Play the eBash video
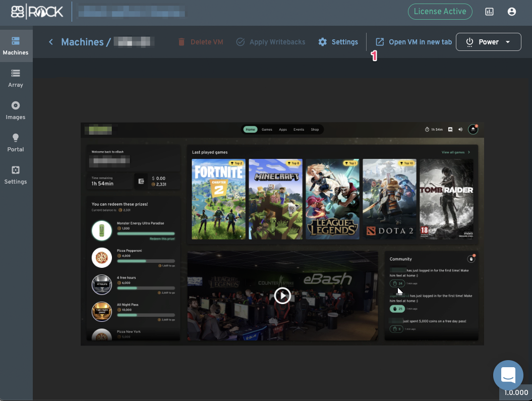 point(282,296)
